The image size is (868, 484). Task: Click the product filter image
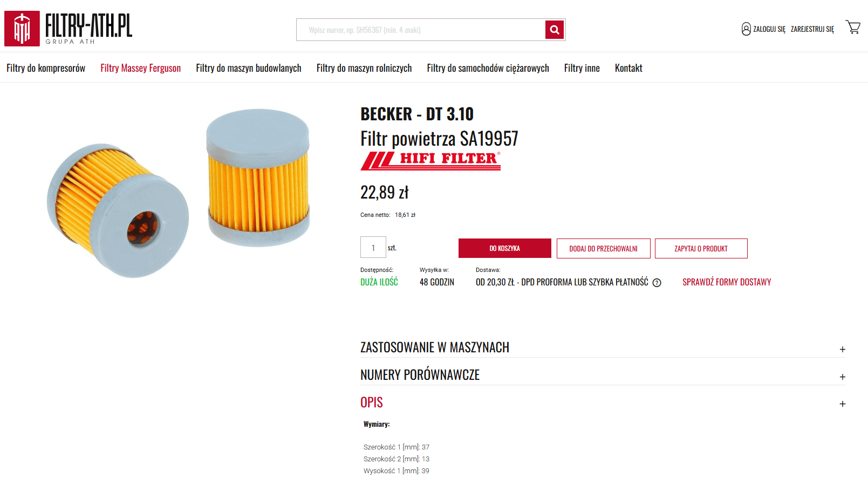pyautogui.click(x=178, y=193)
